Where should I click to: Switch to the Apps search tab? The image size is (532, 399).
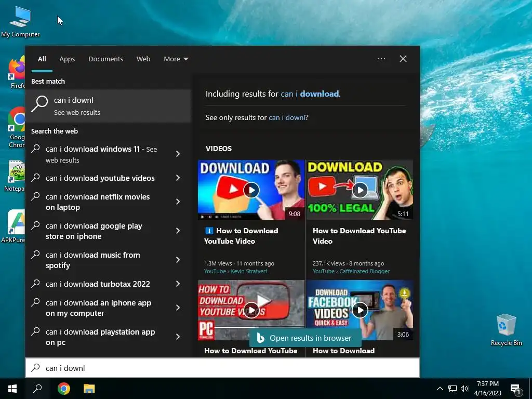pos(67,59)
